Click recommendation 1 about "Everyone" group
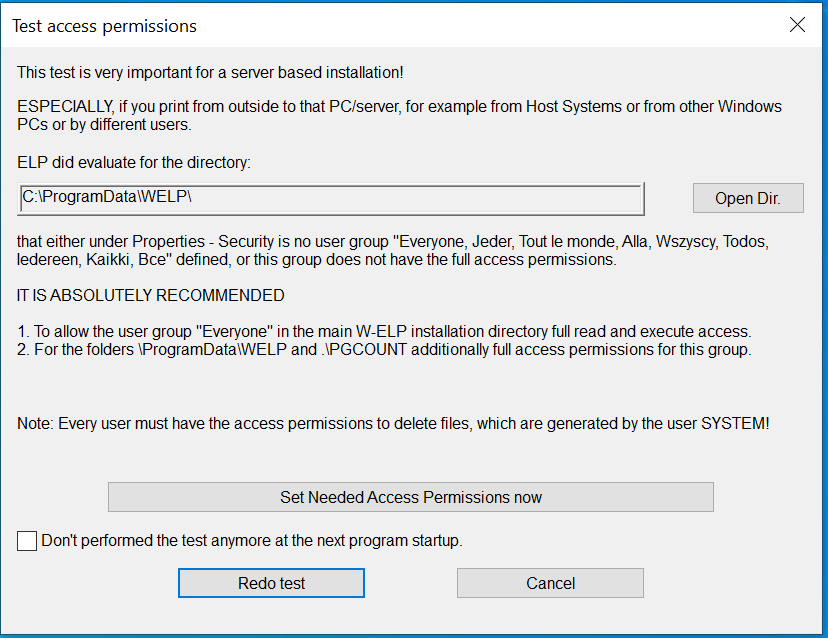 tap(384, 331)
